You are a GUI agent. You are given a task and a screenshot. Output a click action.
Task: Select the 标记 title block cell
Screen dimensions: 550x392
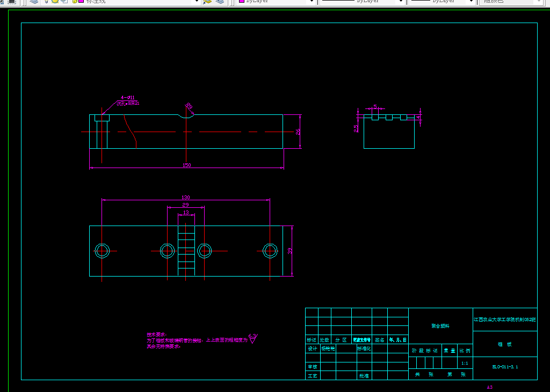tap(312, 340)
